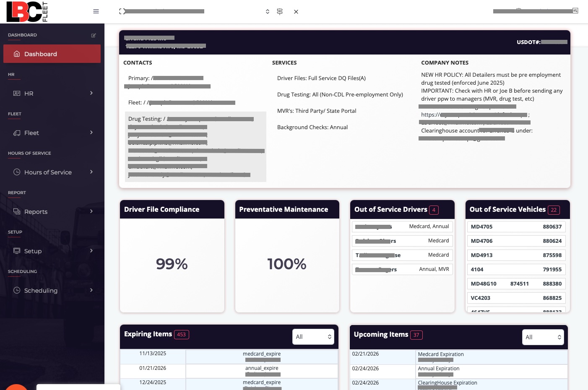Open the All dropdown for Expiring Items
This screenshot has height=390, width=588.
click(313, 337)
